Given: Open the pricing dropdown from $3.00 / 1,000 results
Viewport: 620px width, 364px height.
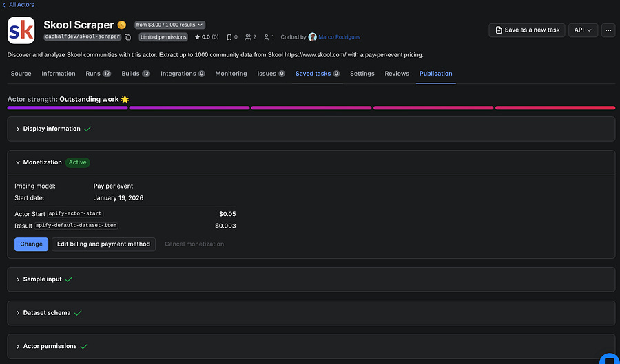Looking at the screenshot, I should 169,25.
